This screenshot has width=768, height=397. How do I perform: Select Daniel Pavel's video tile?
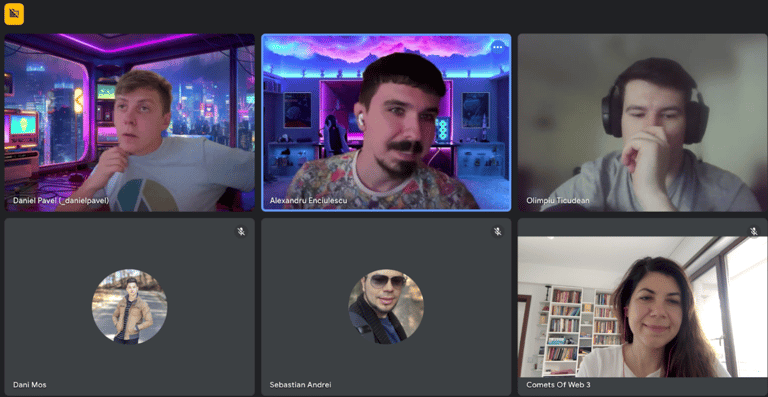pos(130,122)
